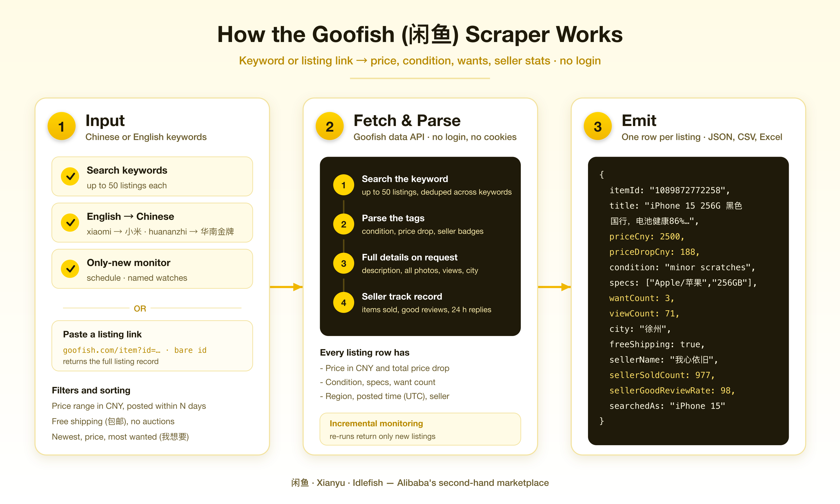Click the Emit panel heading
The width and height of the screenshot is (840, 504).
tap(639, 120)
